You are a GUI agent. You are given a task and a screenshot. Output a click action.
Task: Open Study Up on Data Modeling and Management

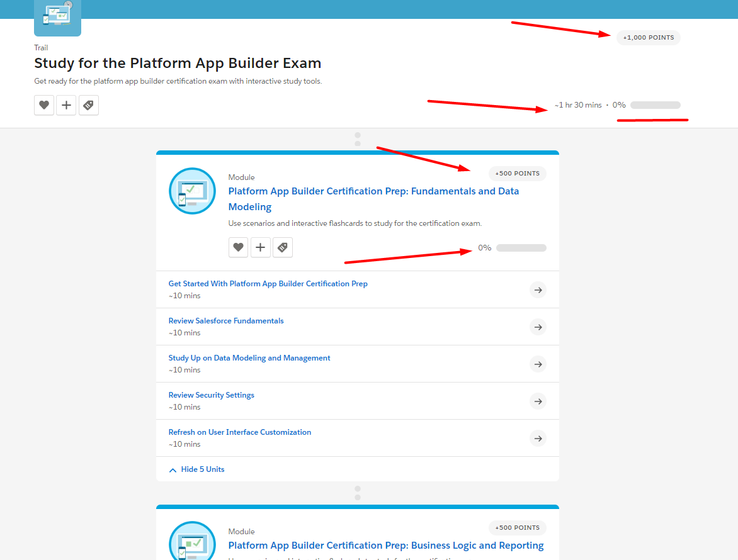(249, 358)
